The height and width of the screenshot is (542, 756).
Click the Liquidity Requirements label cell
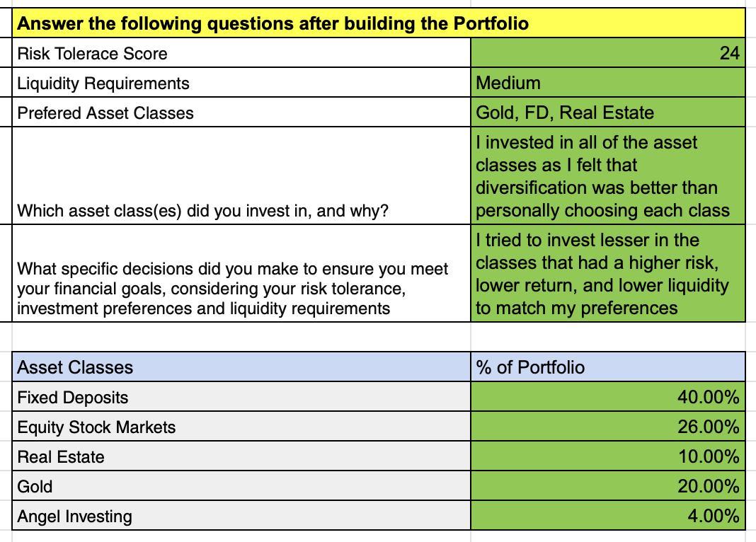click(242, 83)
